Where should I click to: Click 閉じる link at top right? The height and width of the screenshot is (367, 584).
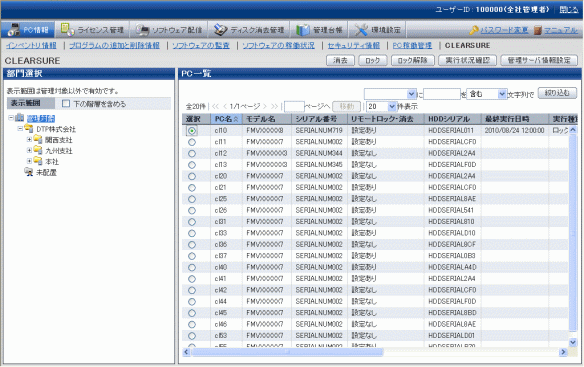[569, 10]
